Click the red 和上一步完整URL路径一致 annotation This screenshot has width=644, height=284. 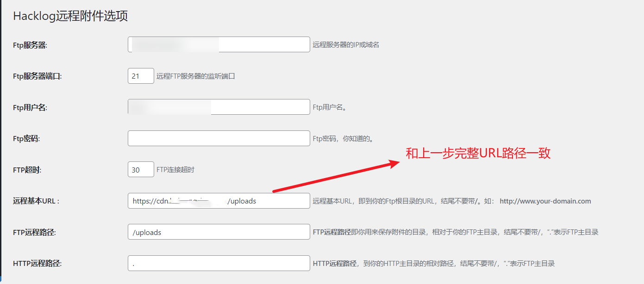click(478, 154)
